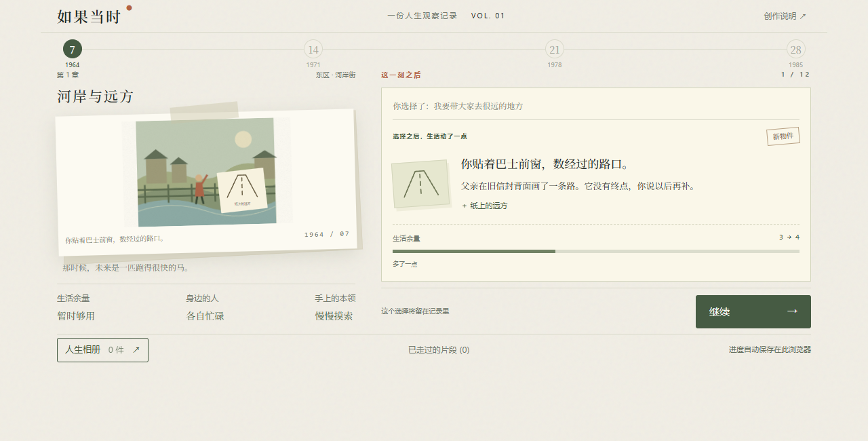Click the 东区 · 河岸街 location label
This screenshot has height=441, width=868.
click(x=335, y=75)
